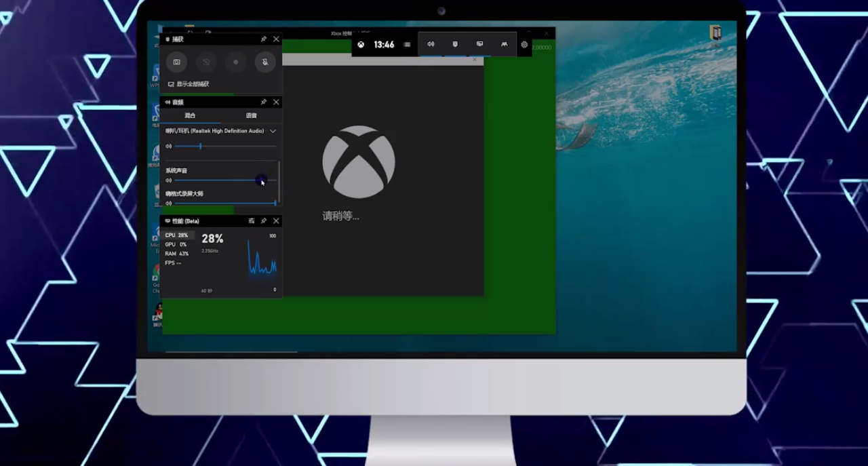Expand the Realtek High Definition Audio device dropdown
The height and width of the screenshot is (466, 868).
tap(273, 131)
